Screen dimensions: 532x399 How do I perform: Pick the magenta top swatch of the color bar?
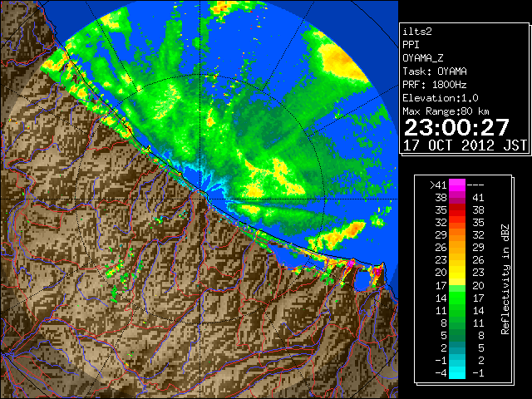[x=457, y=185]
